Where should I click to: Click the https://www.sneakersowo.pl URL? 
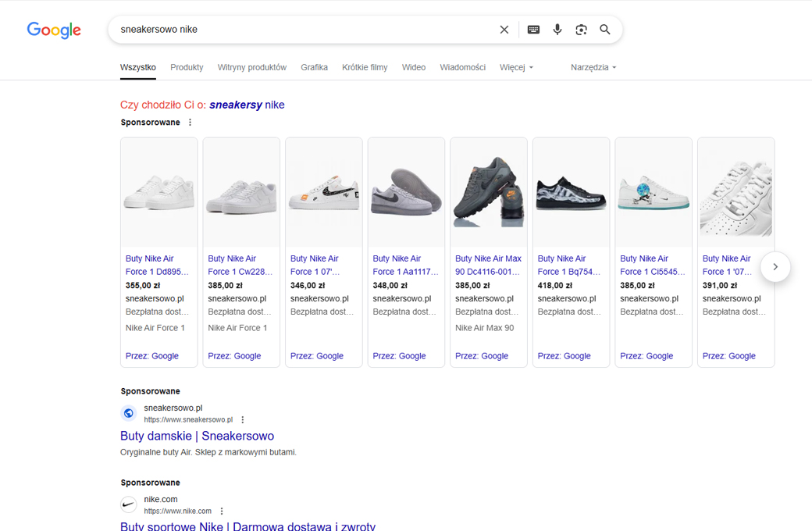(188, 419)
